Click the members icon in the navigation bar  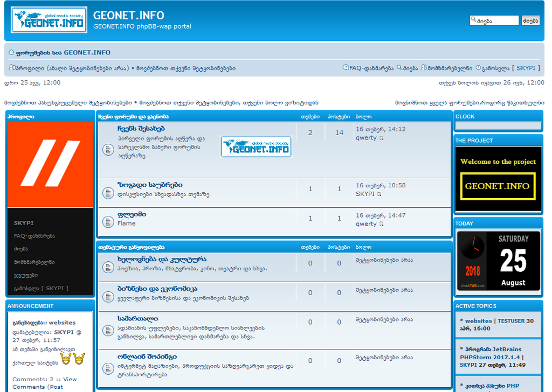(424, 67)
